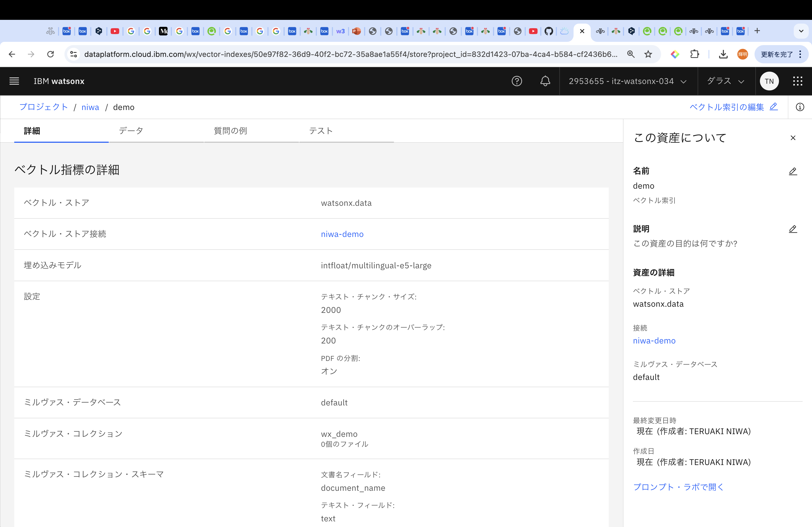Edit the asset name with pencil icon
812x527 pixels.
(793, 171)
